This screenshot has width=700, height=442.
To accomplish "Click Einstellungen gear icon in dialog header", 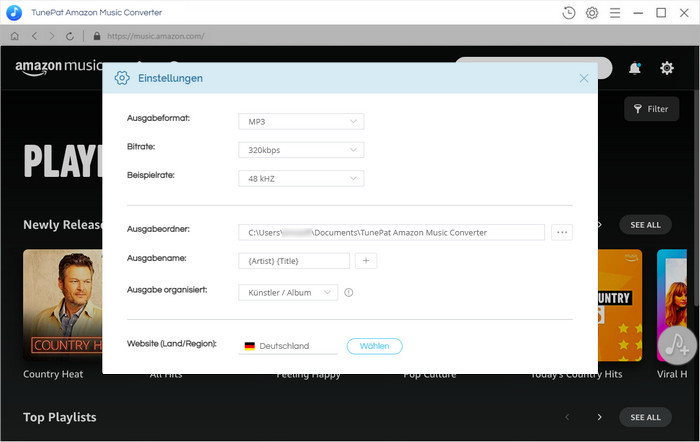I will coord(122,78).
